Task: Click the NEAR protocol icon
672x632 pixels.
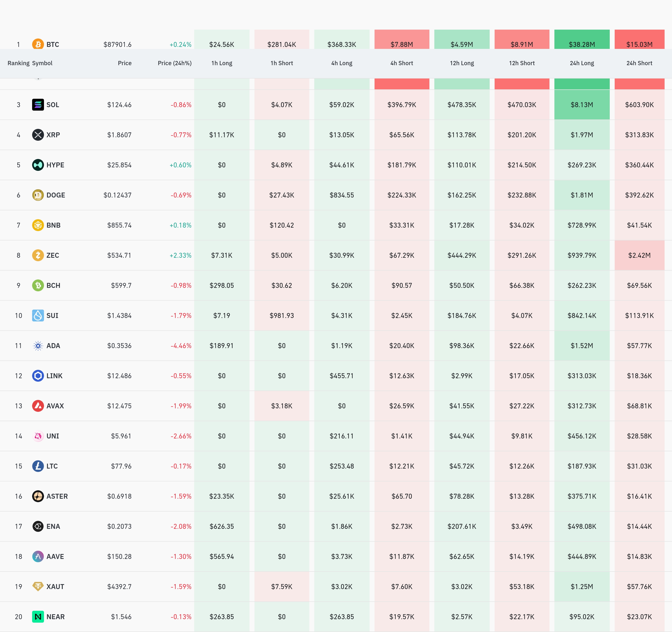Action: [x=38, y=616]
